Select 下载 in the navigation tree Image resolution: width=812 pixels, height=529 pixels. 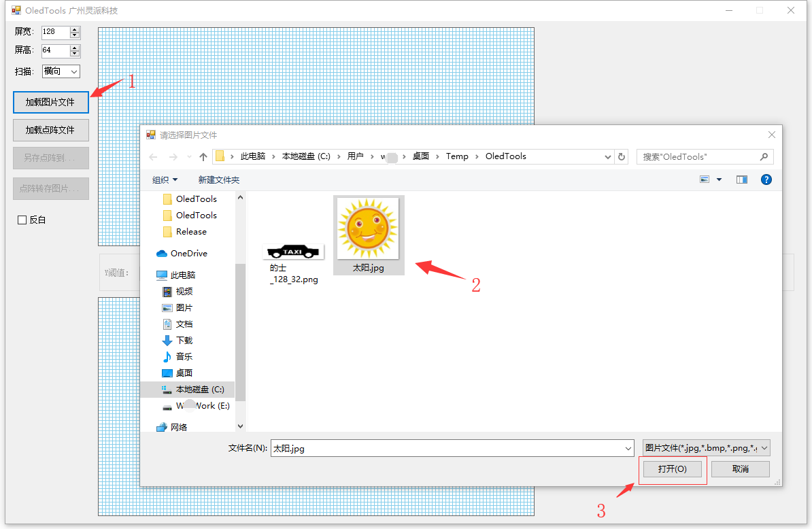click(177, 341)
